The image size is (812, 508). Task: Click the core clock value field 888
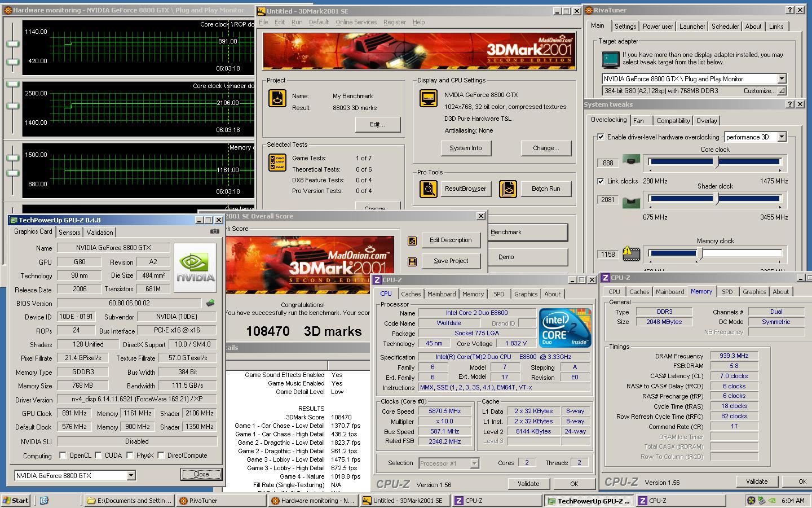(607, 163)
